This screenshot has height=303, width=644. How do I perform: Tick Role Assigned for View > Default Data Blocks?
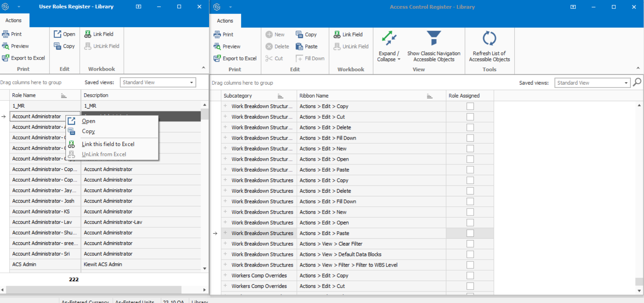(x=470, y=254)
